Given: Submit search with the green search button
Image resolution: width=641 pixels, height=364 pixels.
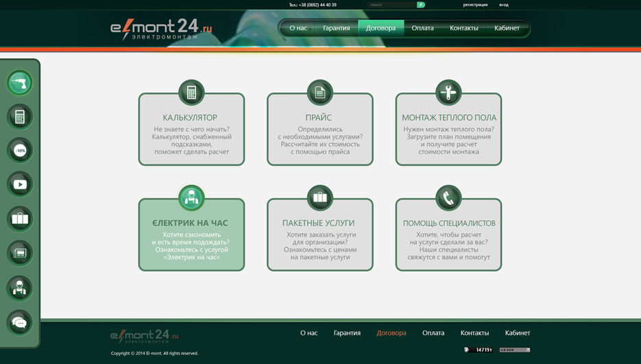Looking at the screenshot, I should coord(421,5).
